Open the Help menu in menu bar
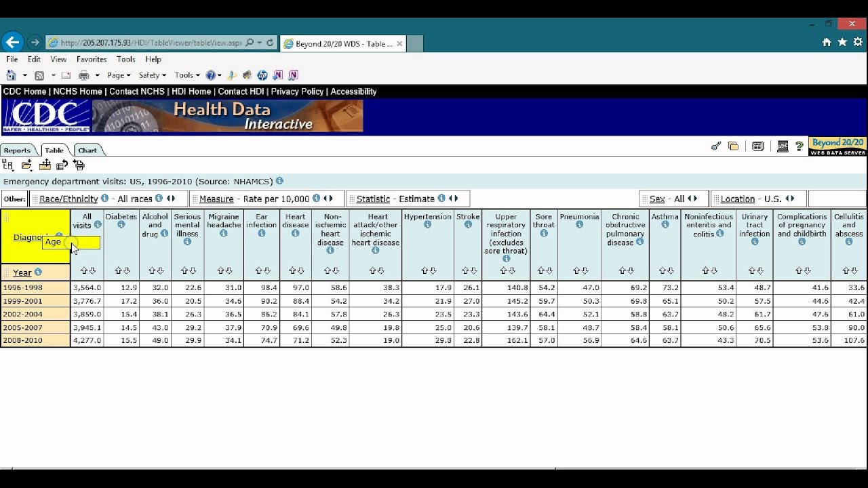This screenshot has width=868, height=488. (x=153, y=60)
